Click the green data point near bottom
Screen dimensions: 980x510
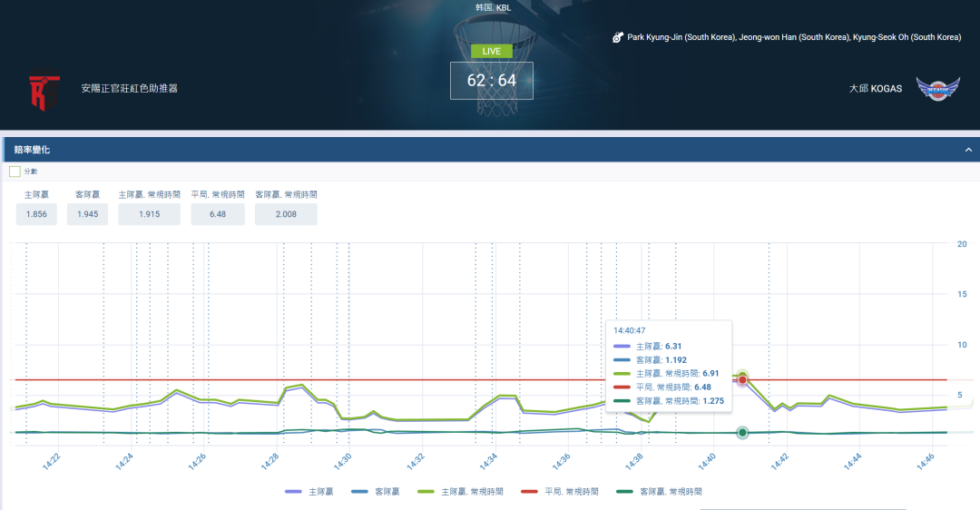point(742,433)
